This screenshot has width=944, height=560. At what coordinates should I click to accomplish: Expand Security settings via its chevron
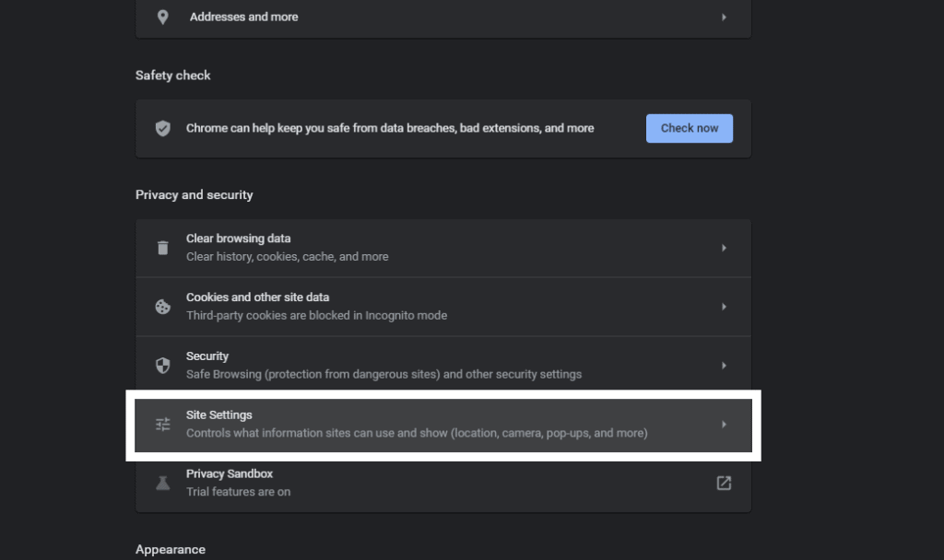[724, 365]
